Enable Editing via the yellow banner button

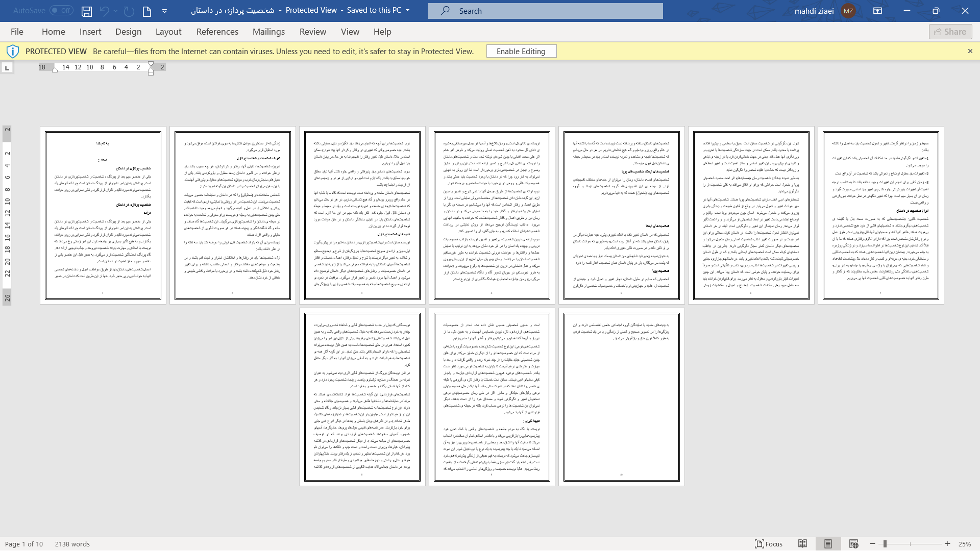click(521, 51)
